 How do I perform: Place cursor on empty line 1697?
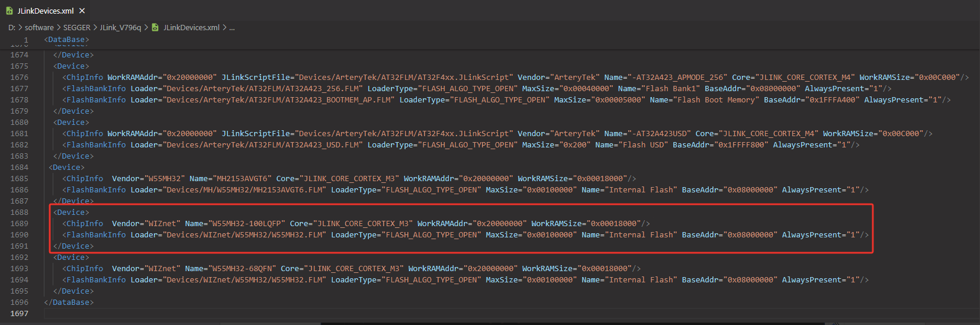[237, 313]
